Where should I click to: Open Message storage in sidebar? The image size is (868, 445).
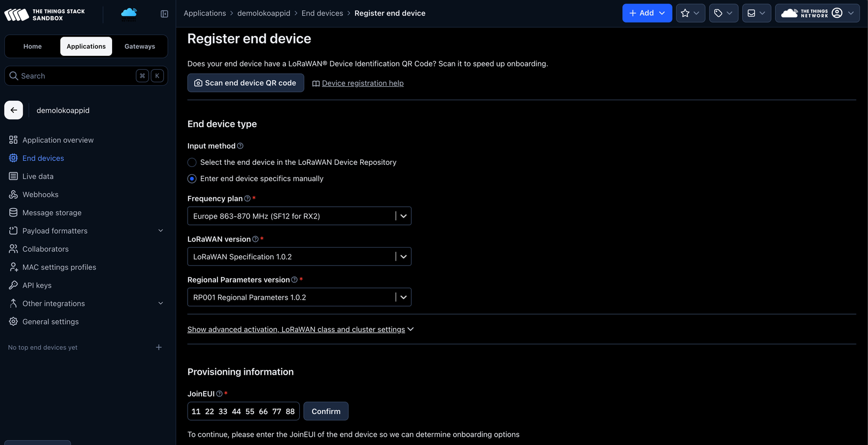pyautogui.click(x=52, y=212)
